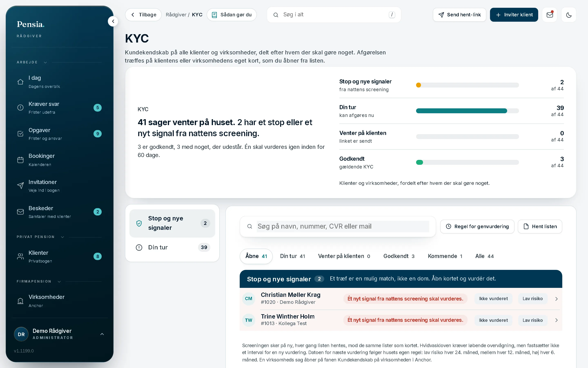The image size is (588, 368).
Task: Click the alert icon beside Kræver svar
Action: 20,108
